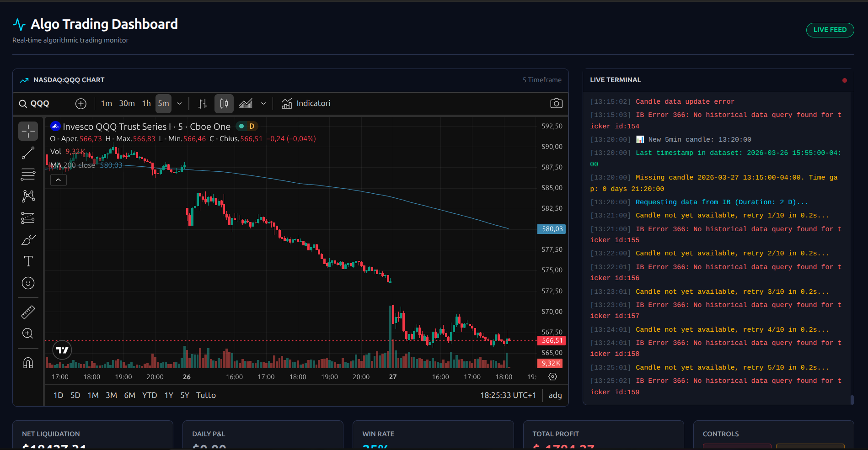Take a chart snapshot with the camera icon
The image size is (868, 450).
[x=556, y=103]
